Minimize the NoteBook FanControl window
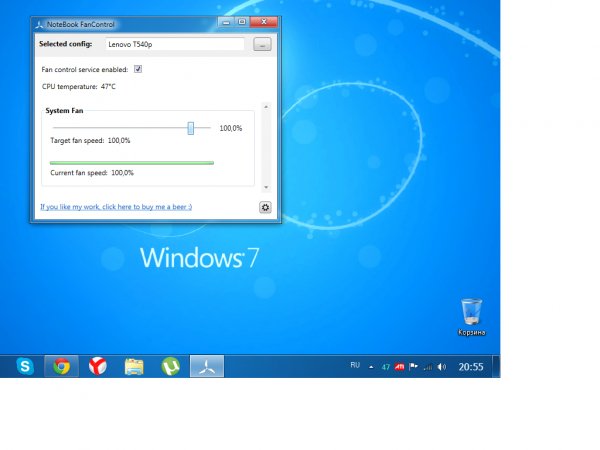This screenshot has height=450, width=600. tap(226, 22)
